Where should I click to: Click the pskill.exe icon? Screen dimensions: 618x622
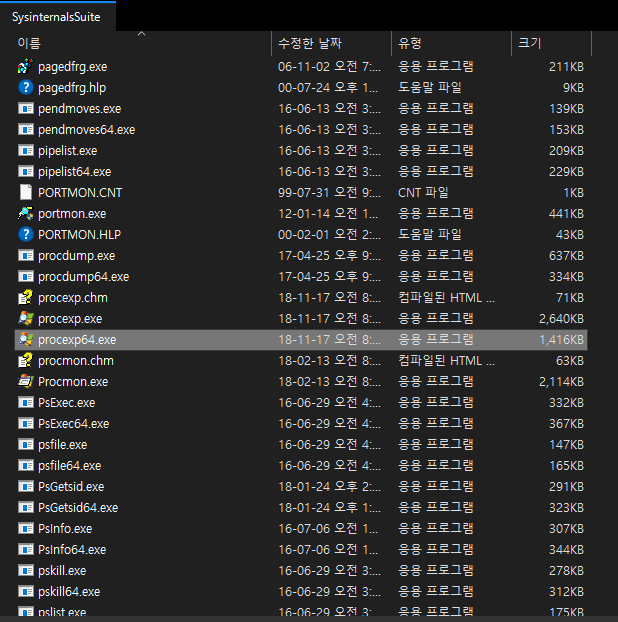pos(26,571)
